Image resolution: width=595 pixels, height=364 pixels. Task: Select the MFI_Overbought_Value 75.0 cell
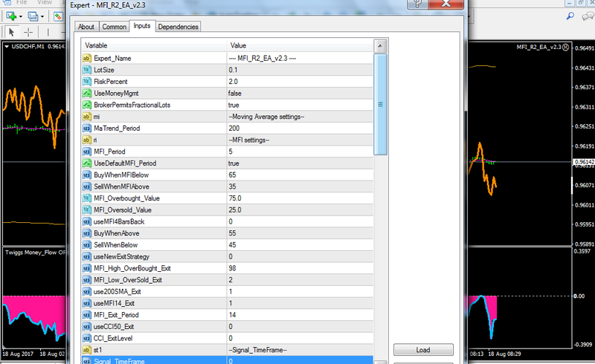300,198
